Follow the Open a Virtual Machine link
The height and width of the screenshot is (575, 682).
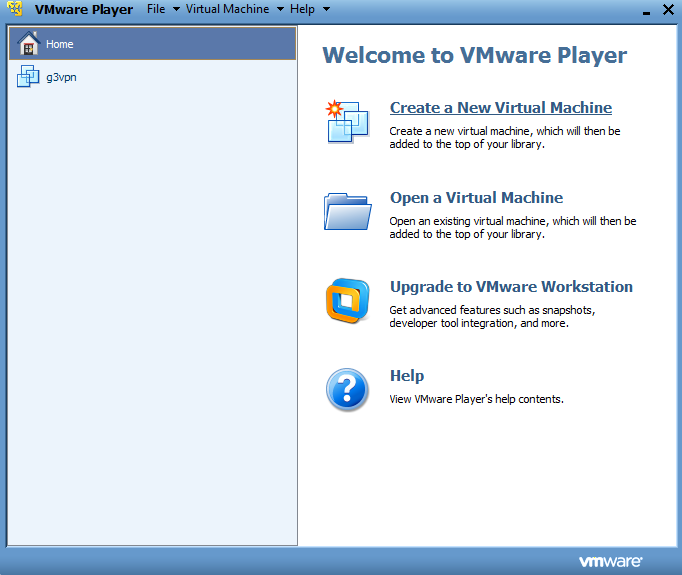(x=476, y=198)
